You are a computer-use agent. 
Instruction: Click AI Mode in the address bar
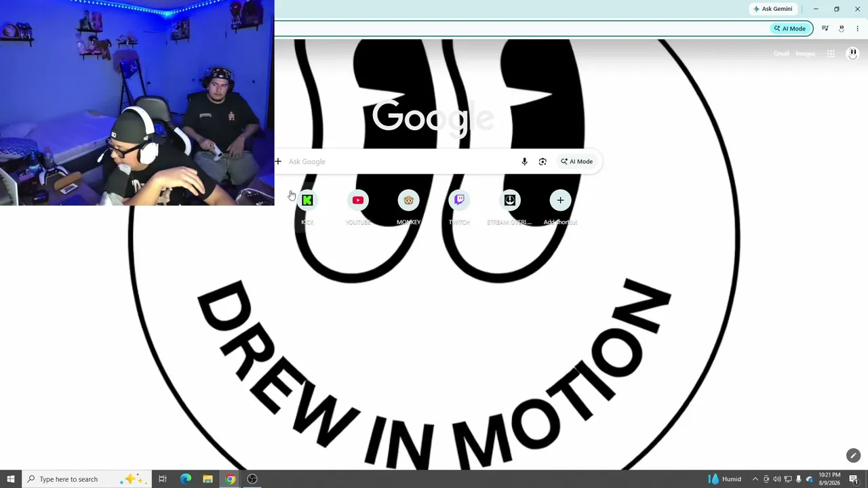tap(791, 28)
